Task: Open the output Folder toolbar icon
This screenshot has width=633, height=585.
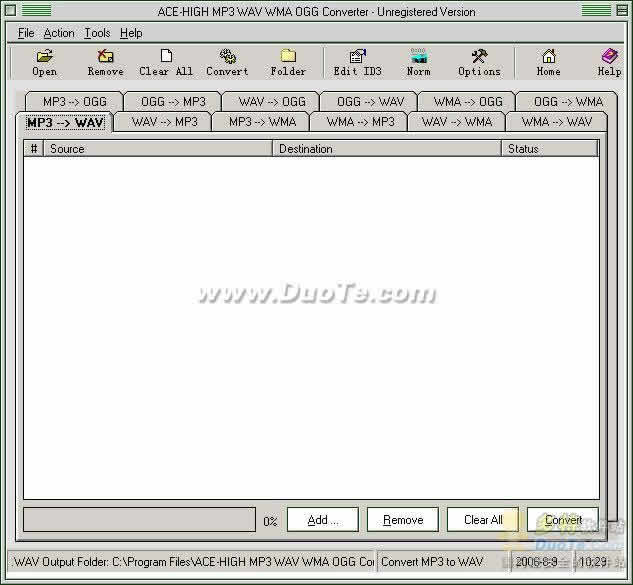Action: tap(288, 63)
